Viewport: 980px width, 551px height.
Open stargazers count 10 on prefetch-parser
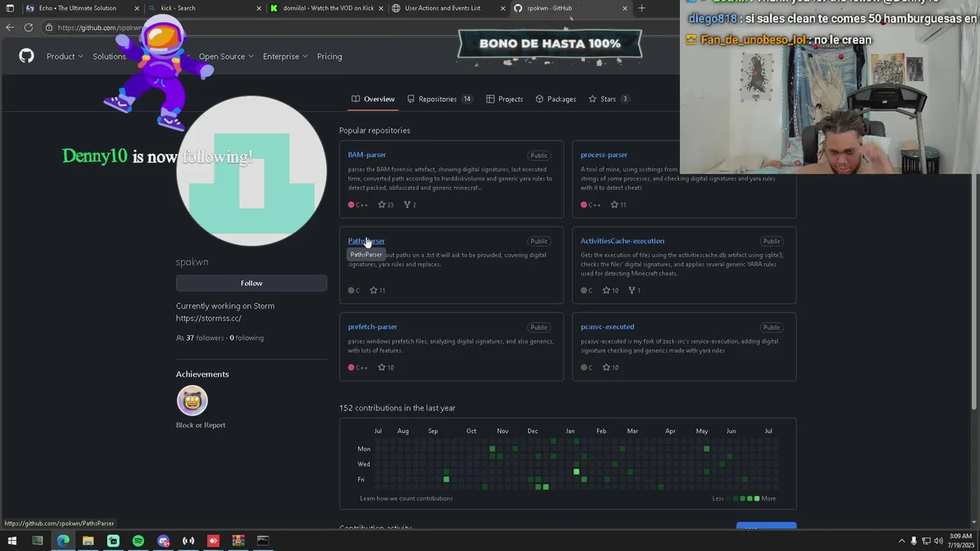(x=386, y=367)
